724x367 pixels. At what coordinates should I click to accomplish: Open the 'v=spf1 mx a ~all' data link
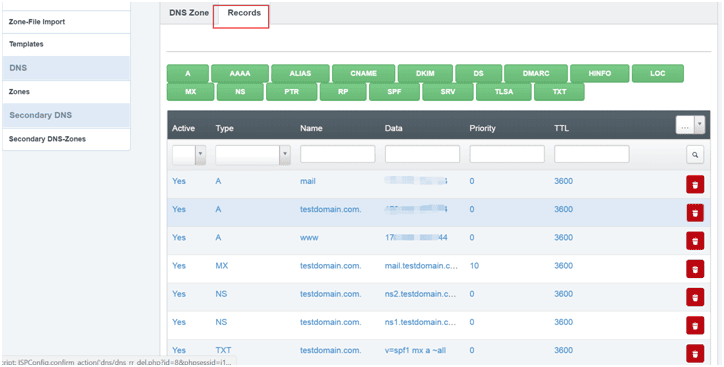pyautogui.click(x=416, y=350)
